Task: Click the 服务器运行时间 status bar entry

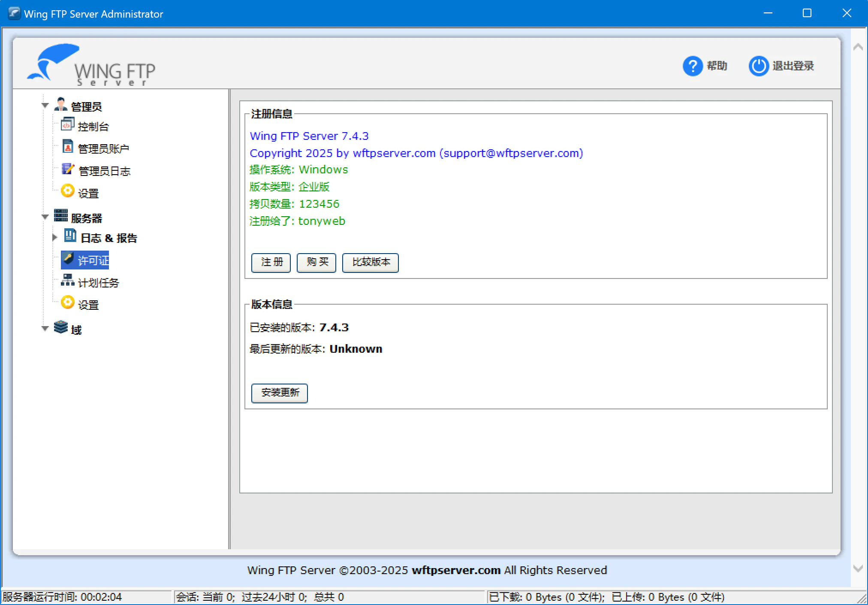Action: point(62,597)
